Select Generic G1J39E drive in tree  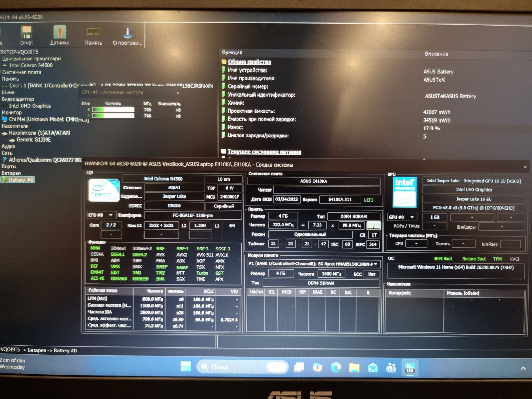point(34,140)
